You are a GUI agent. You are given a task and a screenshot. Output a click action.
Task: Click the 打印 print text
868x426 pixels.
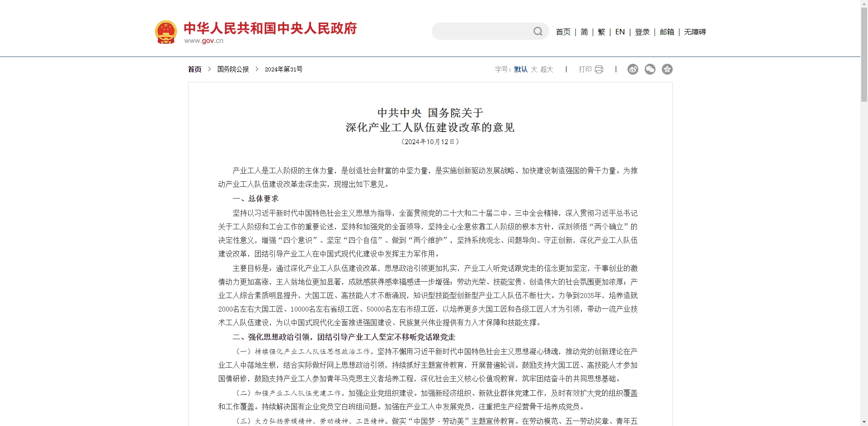point(585,69)
